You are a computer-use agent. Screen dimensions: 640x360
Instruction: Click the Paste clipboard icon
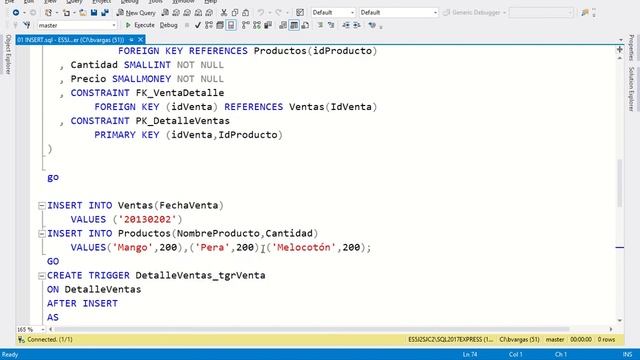(x=246, y=13)
